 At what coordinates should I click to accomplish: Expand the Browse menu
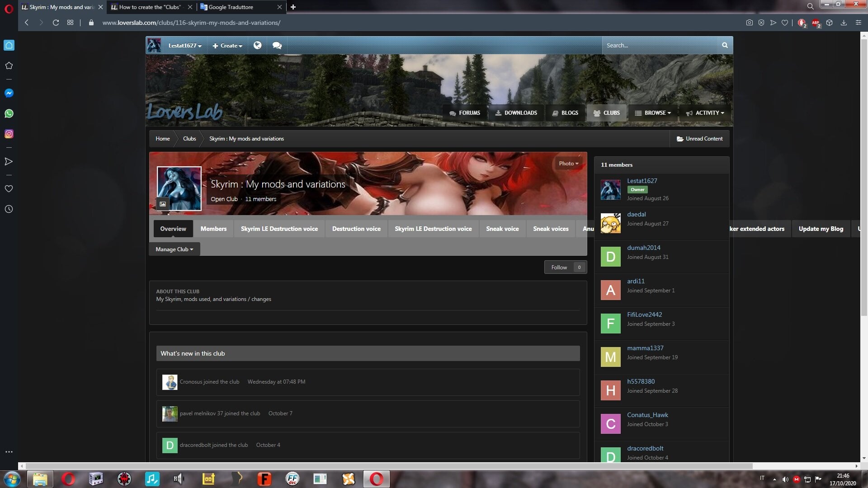point(653,113)
